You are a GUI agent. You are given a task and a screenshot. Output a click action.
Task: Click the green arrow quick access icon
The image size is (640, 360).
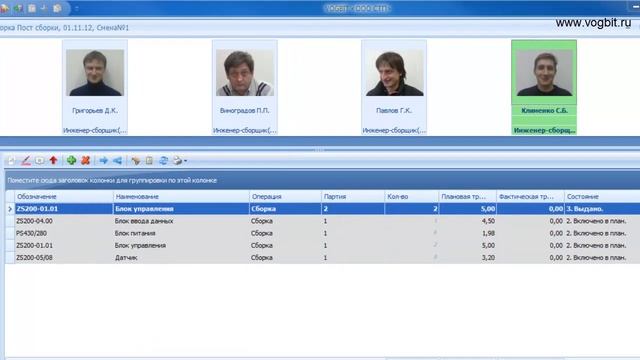point(18,8)
